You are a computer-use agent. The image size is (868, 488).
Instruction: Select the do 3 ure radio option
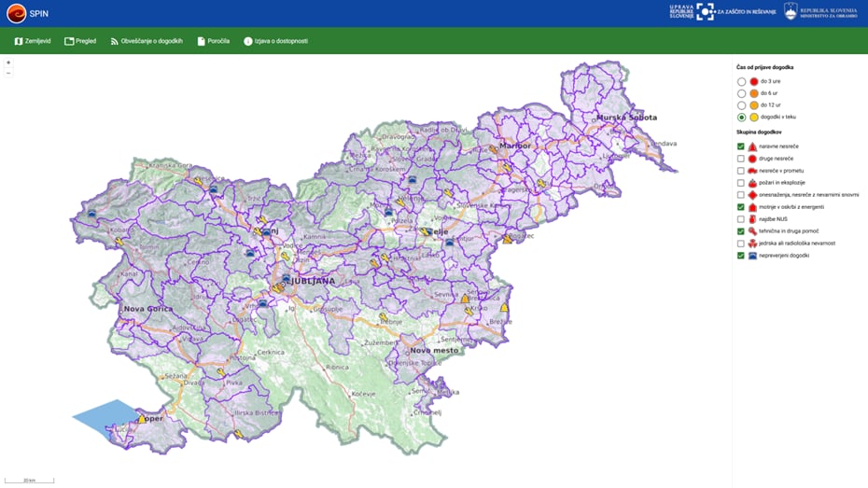742,81
